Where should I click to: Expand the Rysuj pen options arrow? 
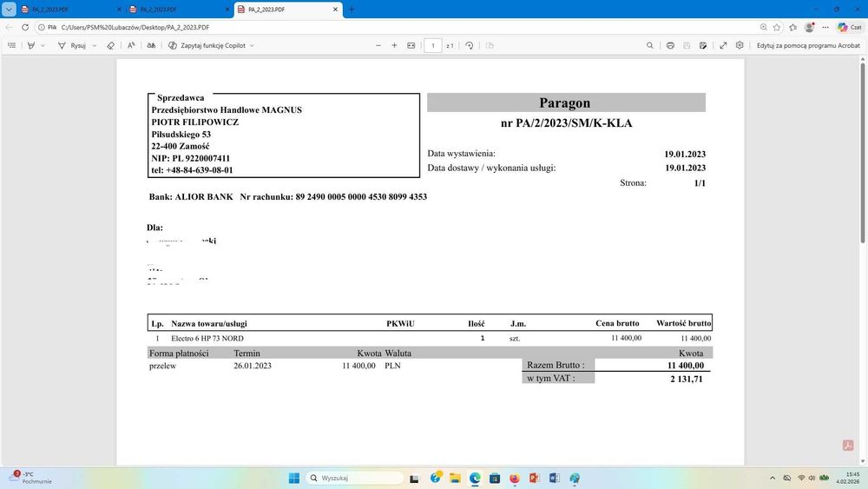coord(94,45)
